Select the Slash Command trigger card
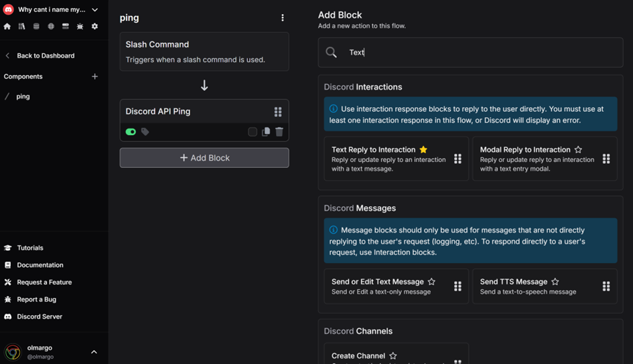Screen dimensions: 633x364 204,52
